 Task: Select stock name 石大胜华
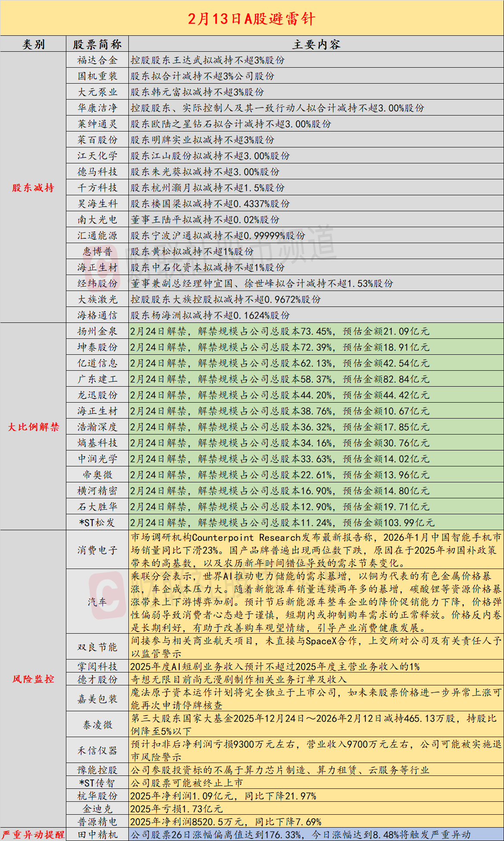[x=97, y=507]
